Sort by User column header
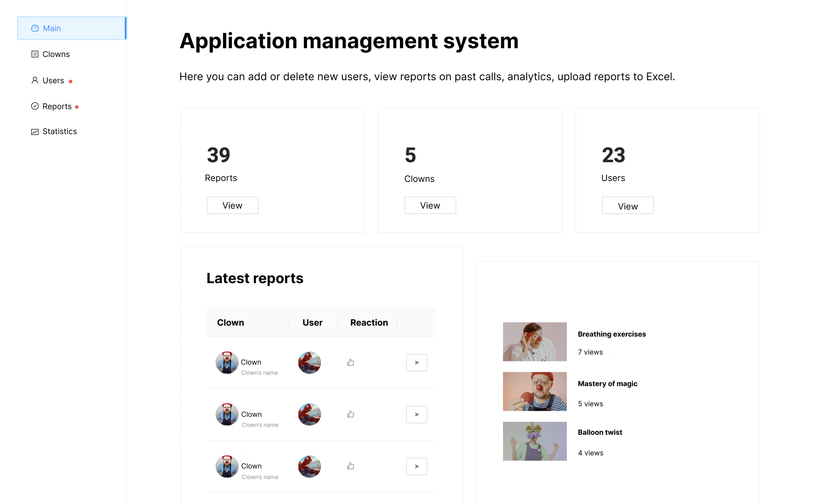Image resolution: width=824 pixels, height=504 pixels. coord(313,323)
